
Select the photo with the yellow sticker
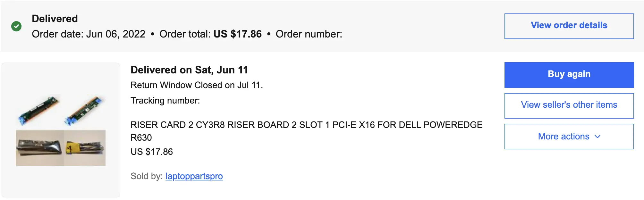[85, 148]
